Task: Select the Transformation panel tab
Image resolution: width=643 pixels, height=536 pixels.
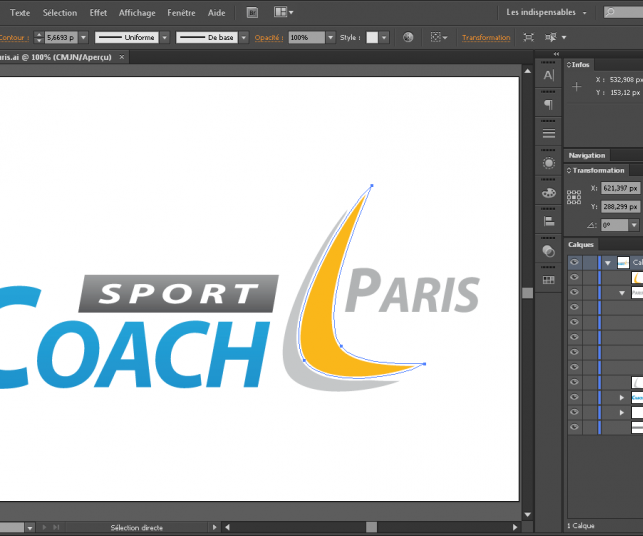Action: [596, 170]
